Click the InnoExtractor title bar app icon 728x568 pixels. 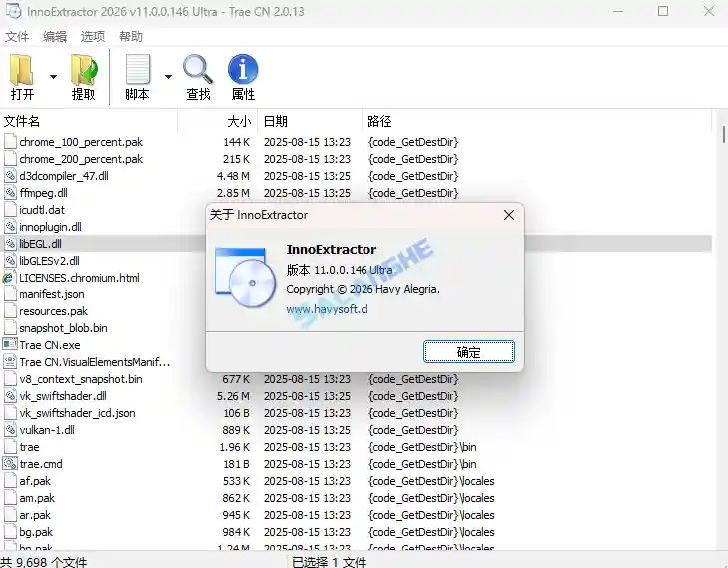pos(13,11)
